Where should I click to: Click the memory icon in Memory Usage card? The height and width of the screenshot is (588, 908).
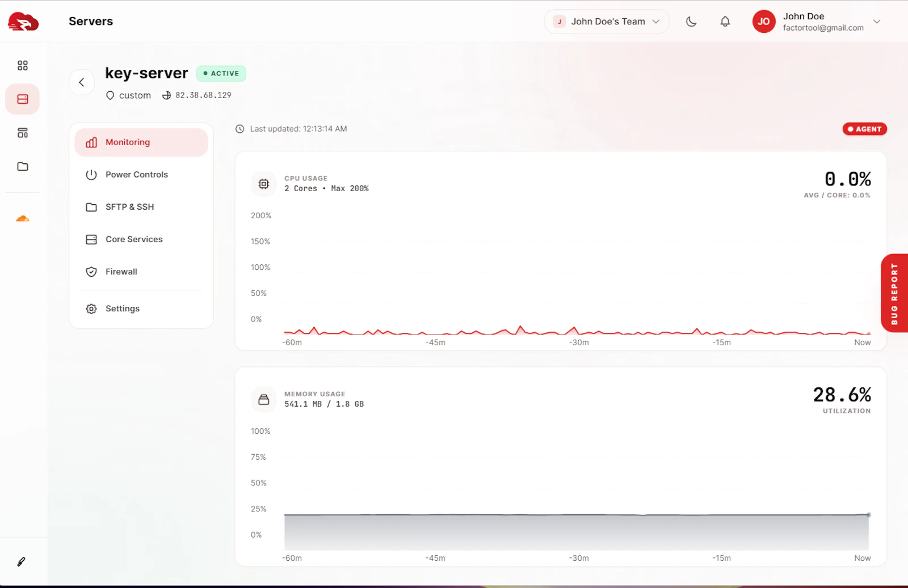coord(264,400)
